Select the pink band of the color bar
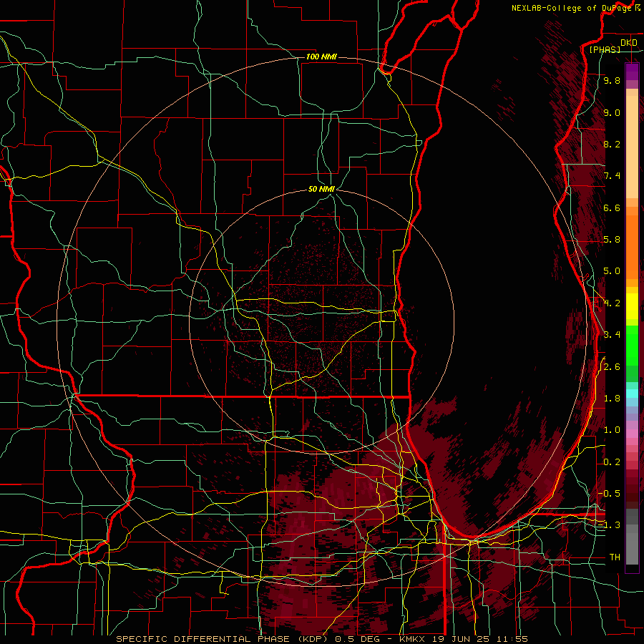Viewport: 644px width, 644px height. (632, 434)
